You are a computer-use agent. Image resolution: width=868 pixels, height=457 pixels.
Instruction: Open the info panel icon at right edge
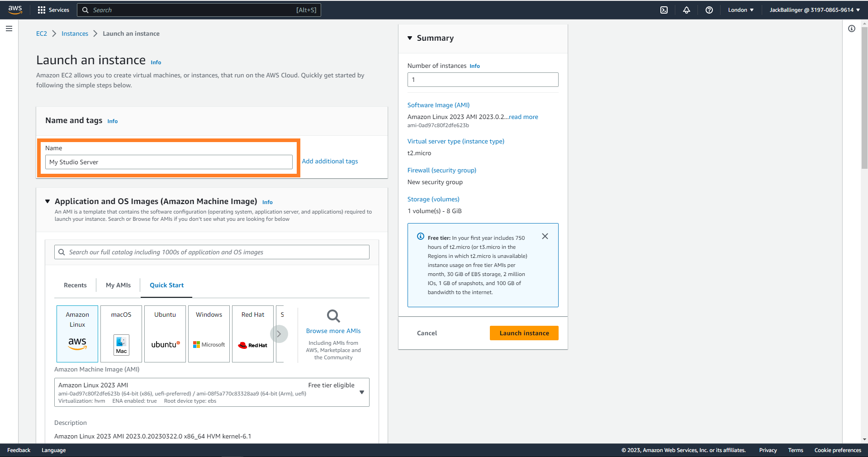coord(852,29)
